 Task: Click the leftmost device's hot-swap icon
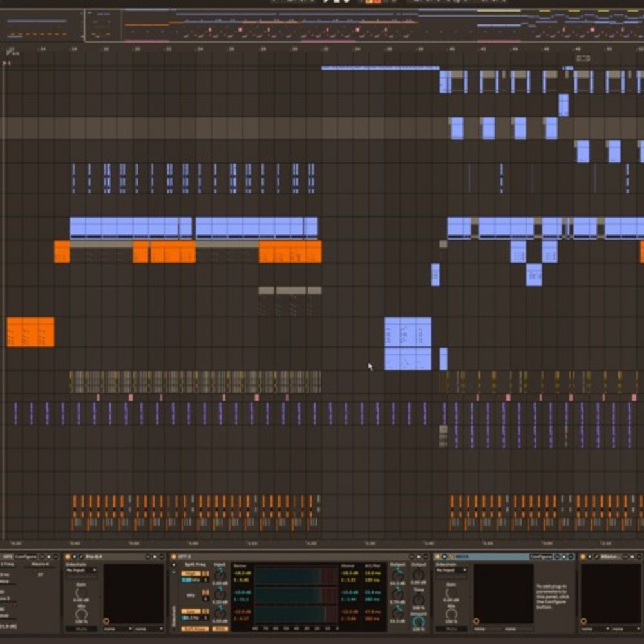pos(41,556)
